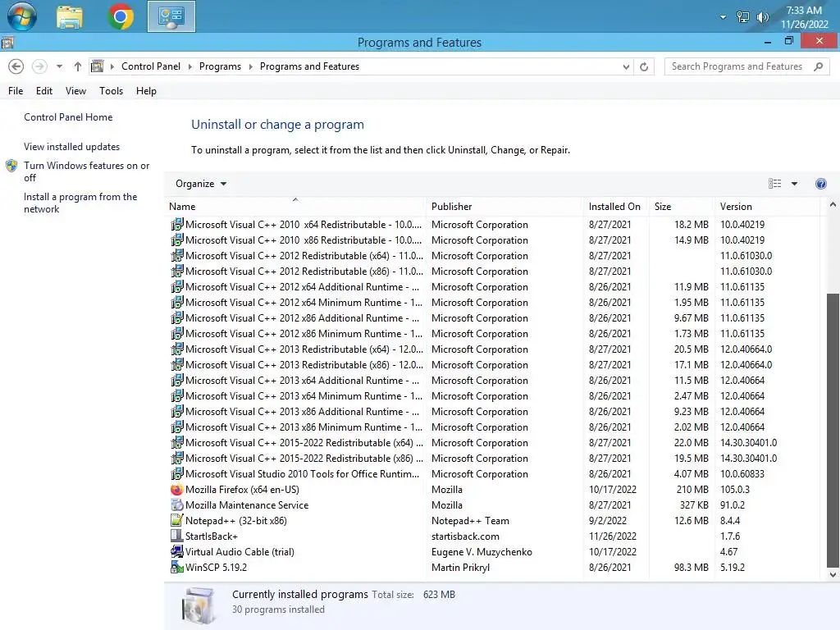
Task: Expand the arrow after Programs breadcrumb
Action: pyautogui.click(x=251, y=66)
